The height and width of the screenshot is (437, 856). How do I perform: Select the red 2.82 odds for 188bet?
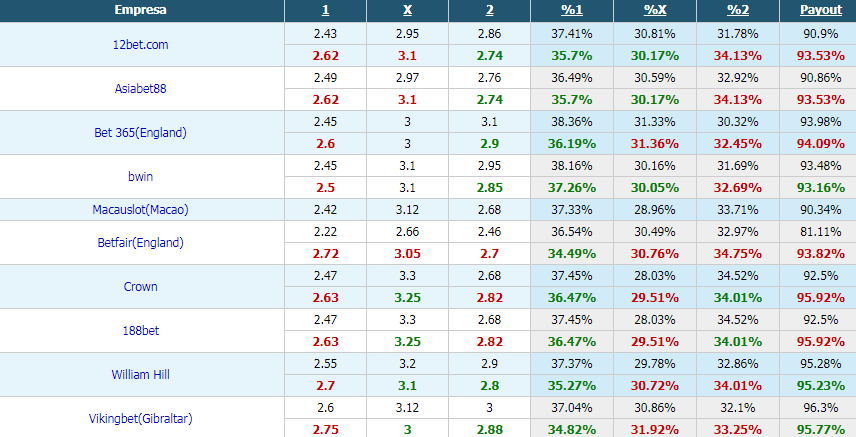[x=489, y=342]
